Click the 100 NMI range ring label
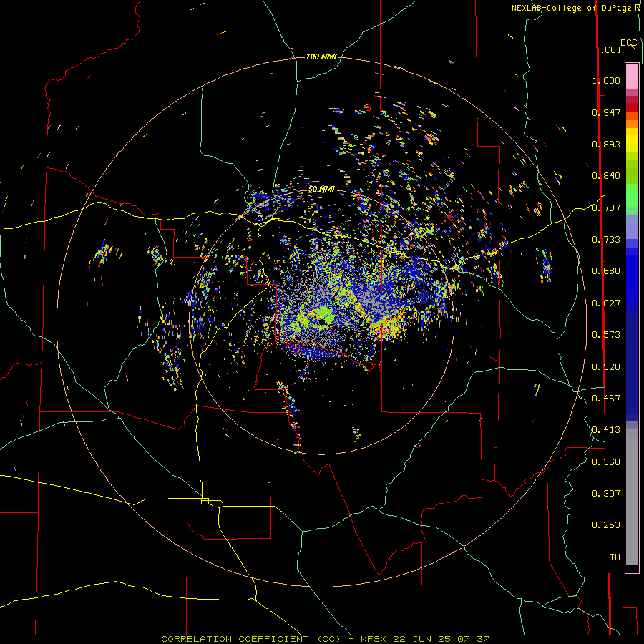 (321, 57)
